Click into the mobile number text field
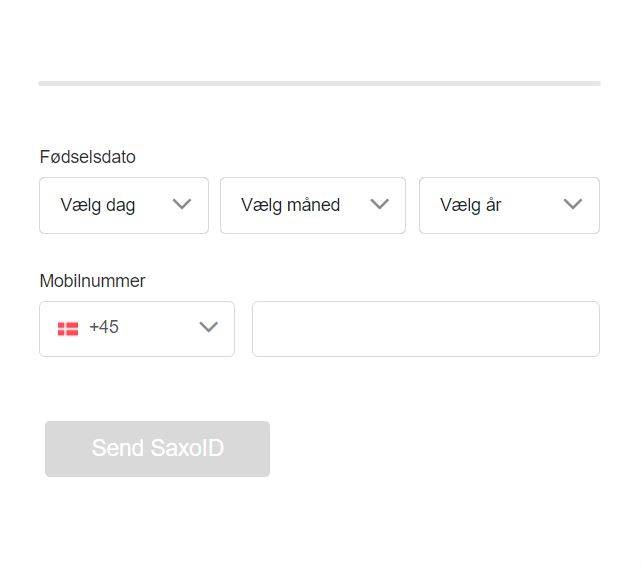Viewport: 641px width, 568px height. pos(426,329)
